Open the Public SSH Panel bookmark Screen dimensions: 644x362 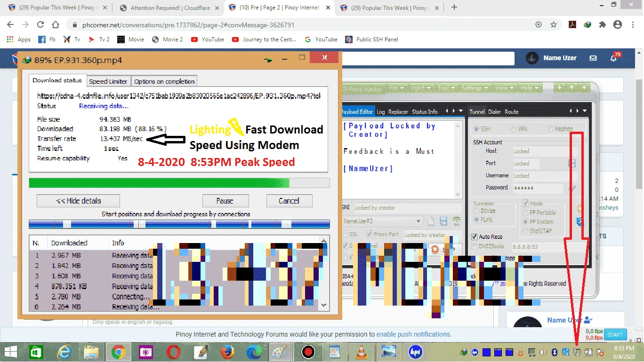[x=371, y=39]
